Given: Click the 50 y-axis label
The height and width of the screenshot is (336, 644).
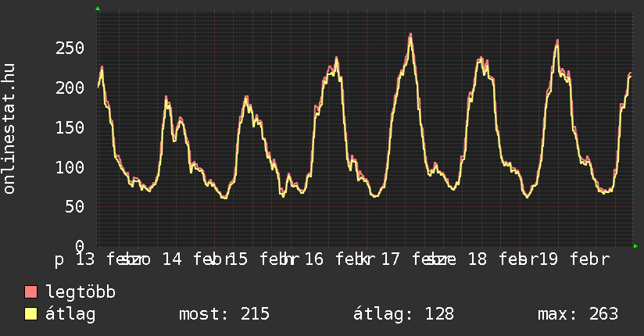Looking at the screenshot, I should point(75,206).
